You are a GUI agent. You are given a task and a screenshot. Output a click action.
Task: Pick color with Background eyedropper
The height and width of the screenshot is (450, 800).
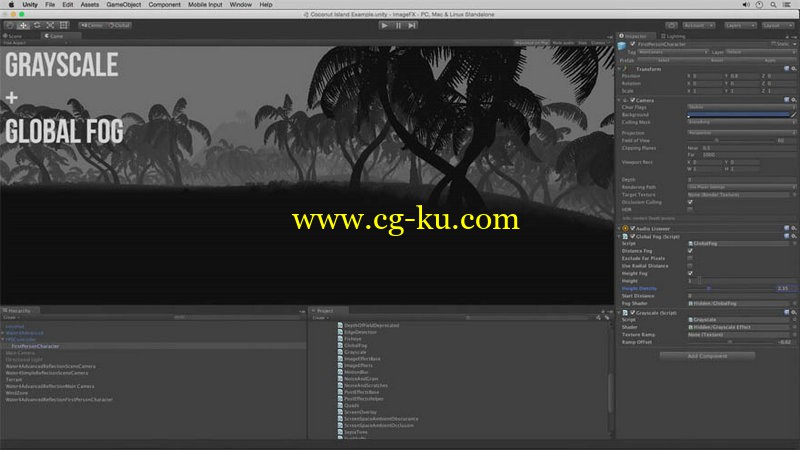coord(793,115)
